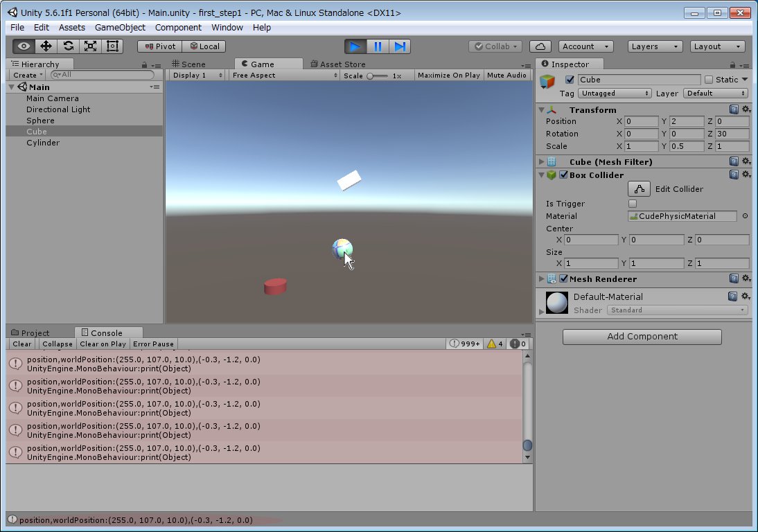758x532 pixels.
Task: Open the cloud services panel
Action: [x=540, y=46]
